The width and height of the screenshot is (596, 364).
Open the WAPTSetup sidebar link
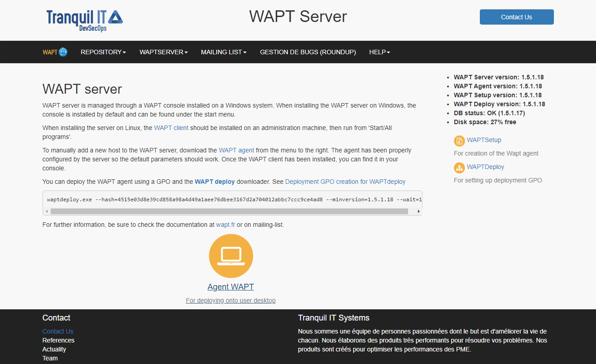484,140
